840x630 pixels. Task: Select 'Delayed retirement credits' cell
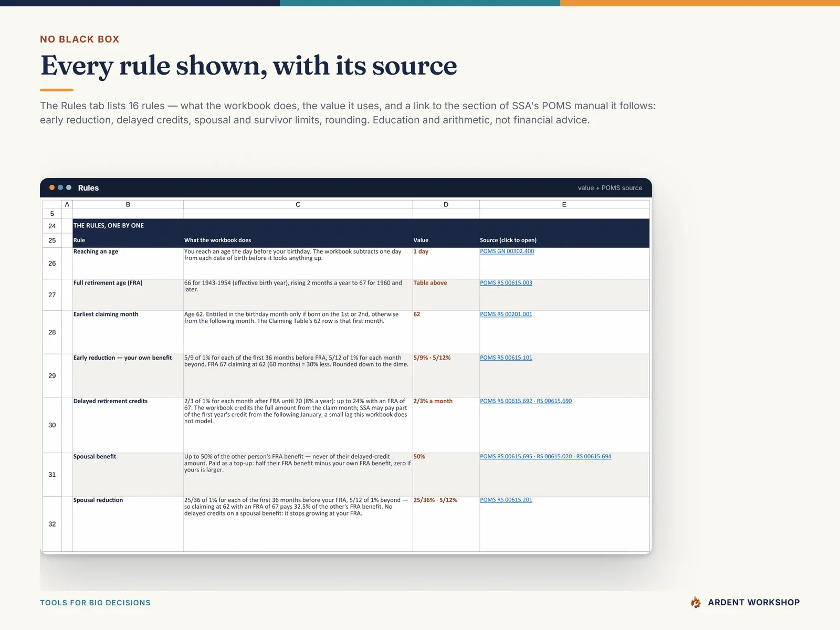pyautogui.click(x=128, y=425)
